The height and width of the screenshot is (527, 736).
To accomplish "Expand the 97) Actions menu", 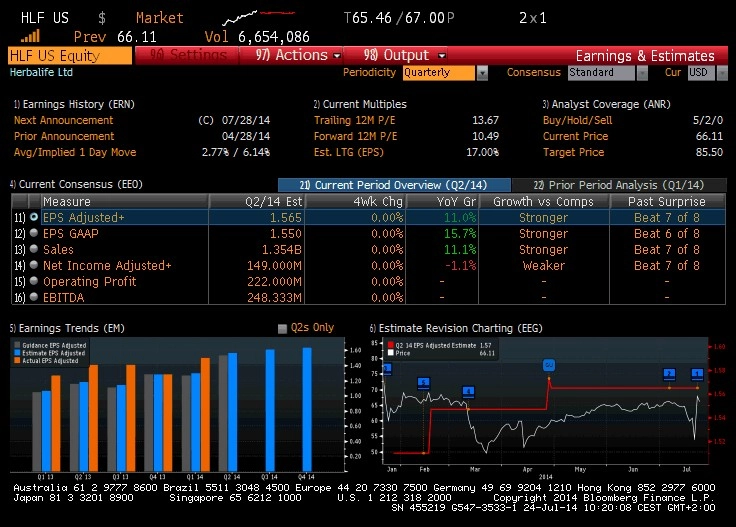I will pos(298,55).
